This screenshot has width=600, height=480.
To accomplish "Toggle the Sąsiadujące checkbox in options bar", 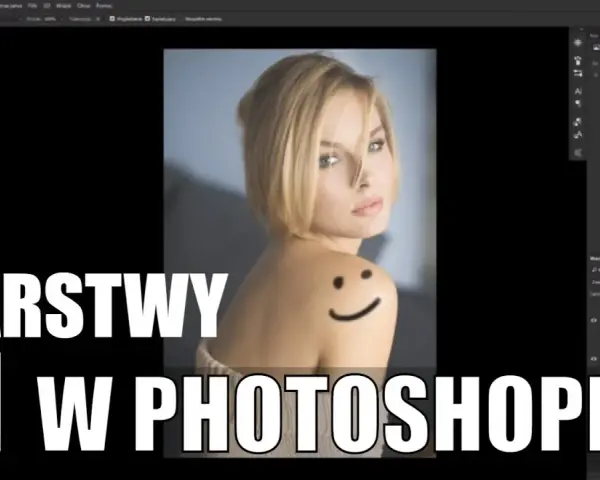I will 147,18.
